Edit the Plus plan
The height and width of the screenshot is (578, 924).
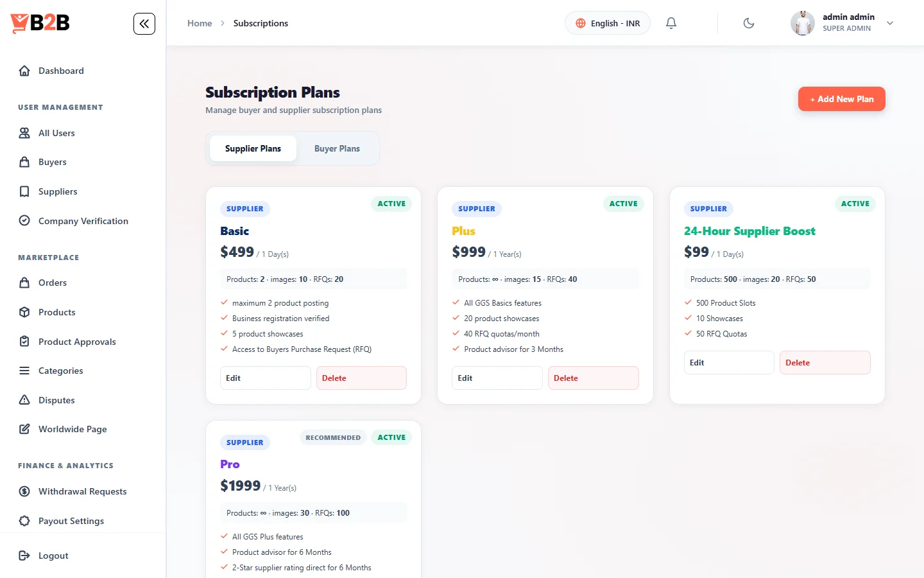pyautogui.click(x=497, y=378)
